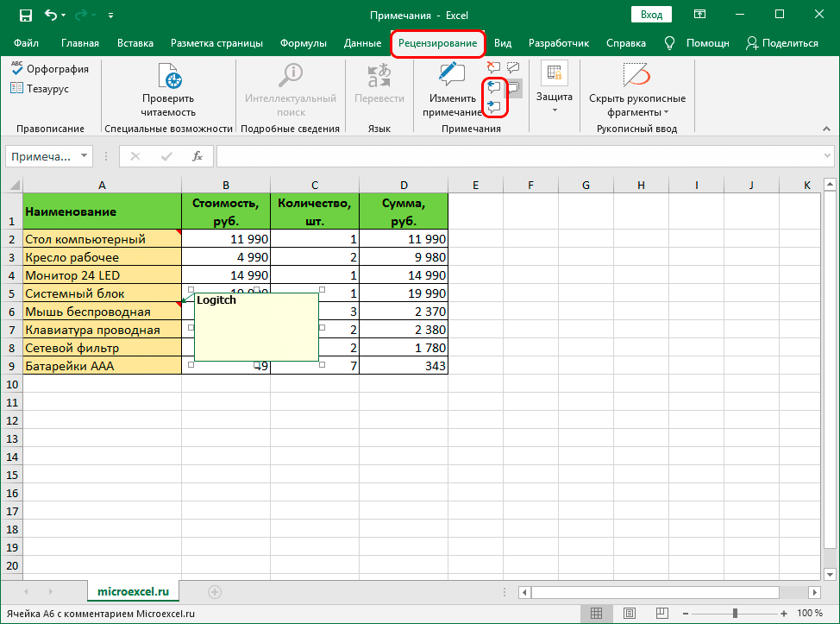Toggle showing all comments on sheet
Image resolution: width=840 pixels, height=624 pixels.
coord(515,88)
